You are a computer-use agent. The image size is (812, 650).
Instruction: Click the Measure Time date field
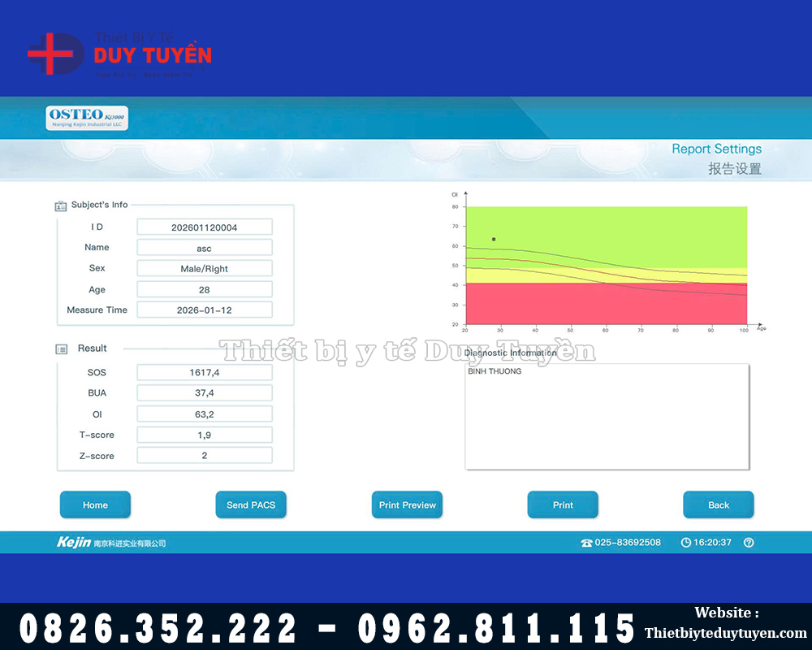tap(205, 310)
